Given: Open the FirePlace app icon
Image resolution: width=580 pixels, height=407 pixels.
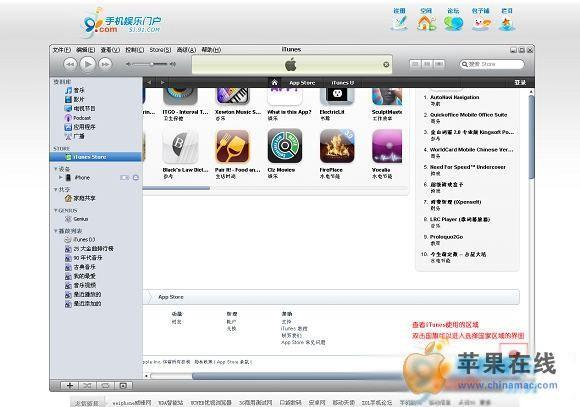Looking at the screenshot, I should (x=337, y=147).
